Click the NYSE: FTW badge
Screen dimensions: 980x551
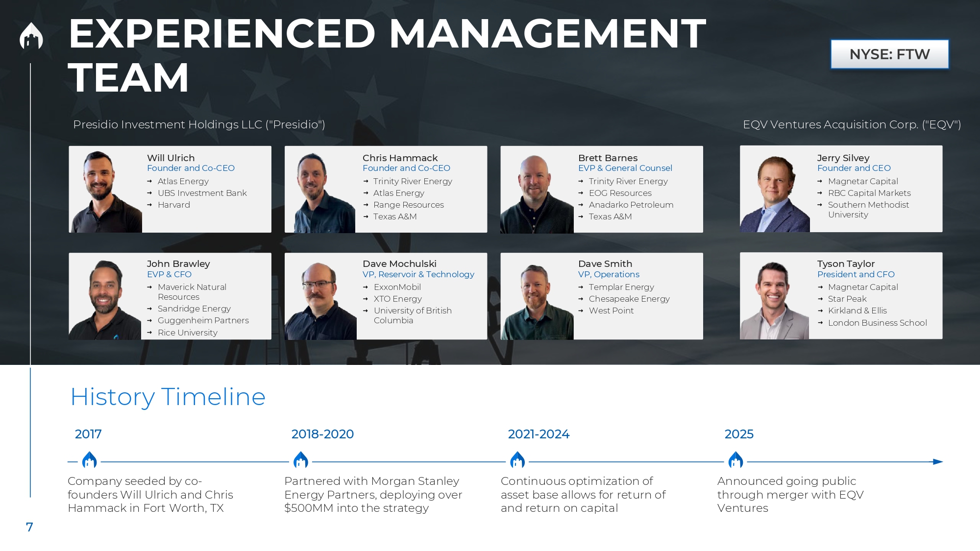click(889, 54)
